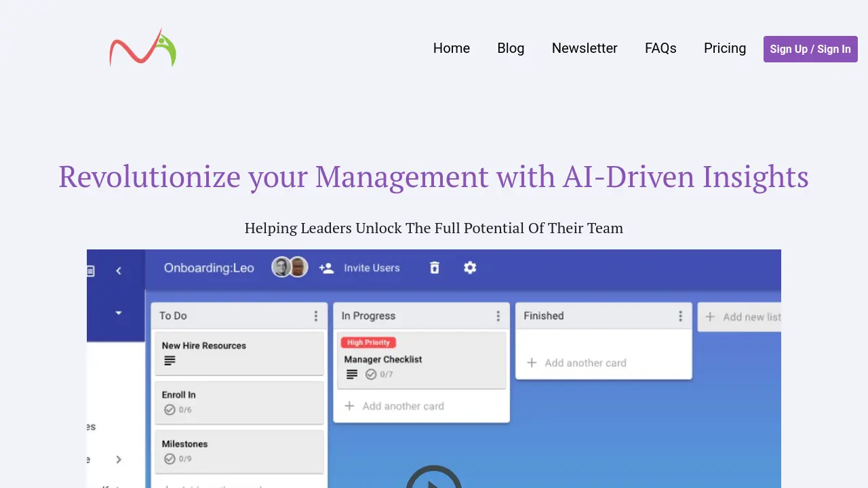Click the 0/7 checklist icon on Manager Checklist
The width and height of the screenshot is (868, 488).
tap(371, 374)
